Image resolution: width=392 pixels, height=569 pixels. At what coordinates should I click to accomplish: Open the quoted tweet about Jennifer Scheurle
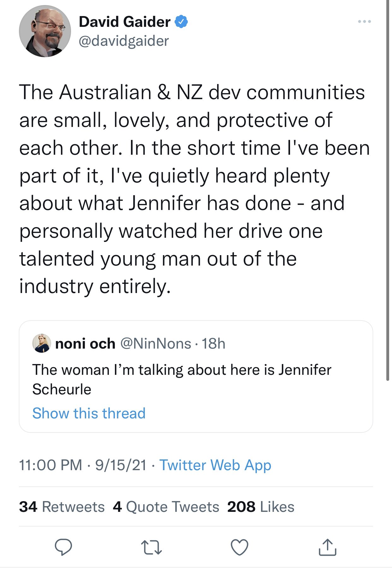(196, 376)
